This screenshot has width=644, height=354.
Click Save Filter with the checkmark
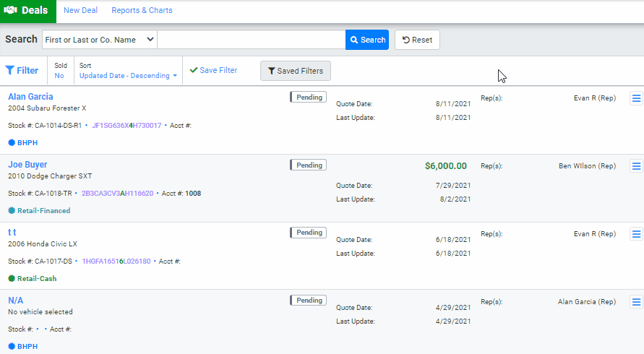pos(213,70)
